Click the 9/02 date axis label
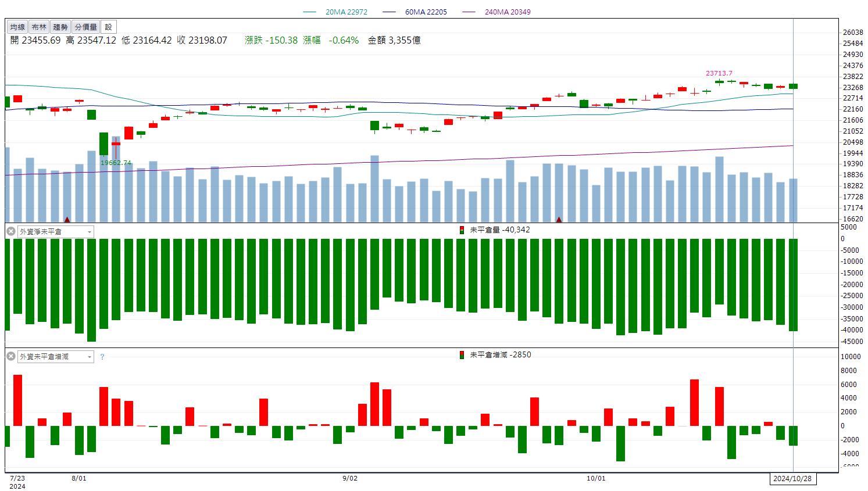 coord(350,478)
